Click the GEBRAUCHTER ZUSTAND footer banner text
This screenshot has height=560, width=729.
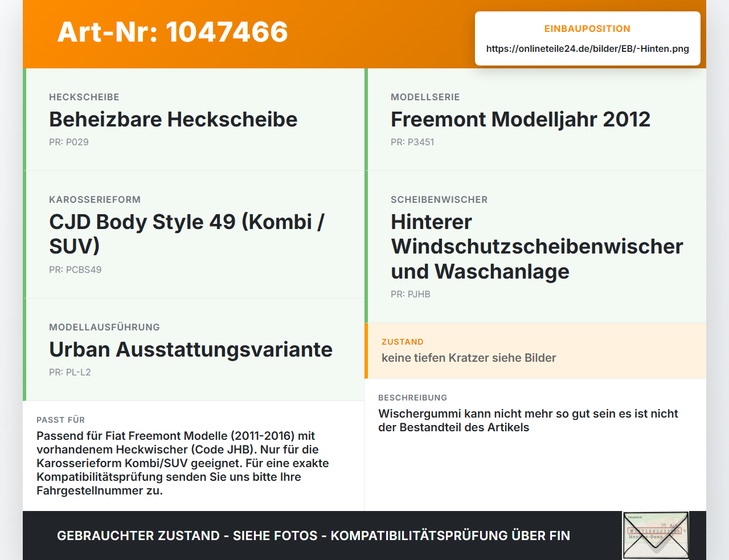click(x=313, y=536)
